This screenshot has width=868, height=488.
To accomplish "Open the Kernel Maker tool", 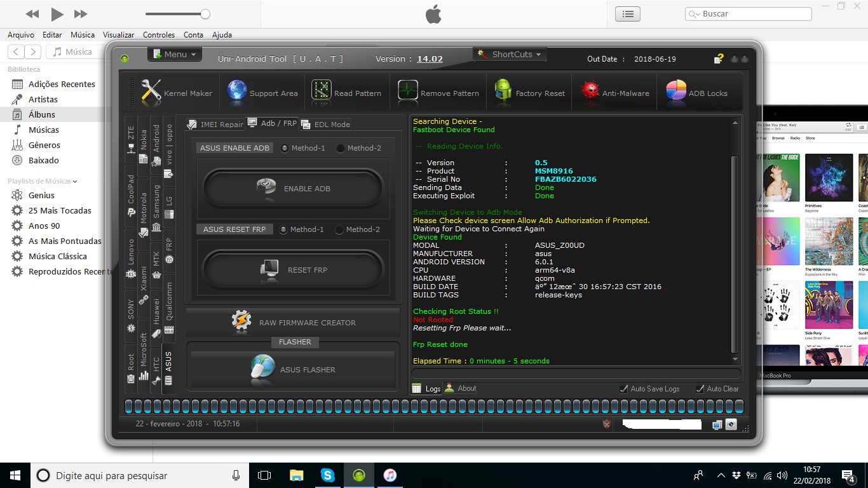I will [x=176, y=93].
